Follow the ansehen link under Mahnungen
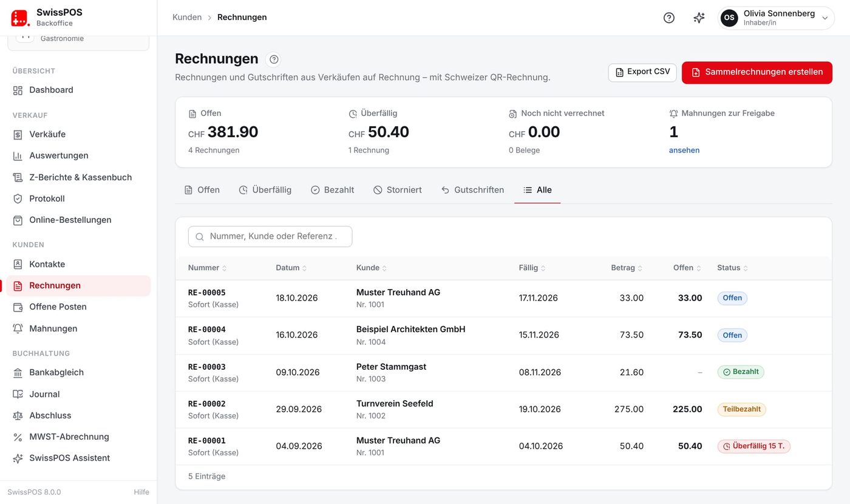Screen dimensions: 850x504 tap(684, 150)
